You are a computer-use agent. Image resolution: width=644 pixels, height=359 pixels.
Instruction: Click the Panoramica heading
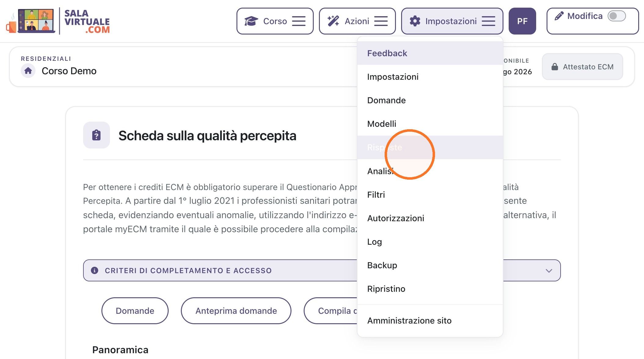pyautogui.click(x=120, y=350)
